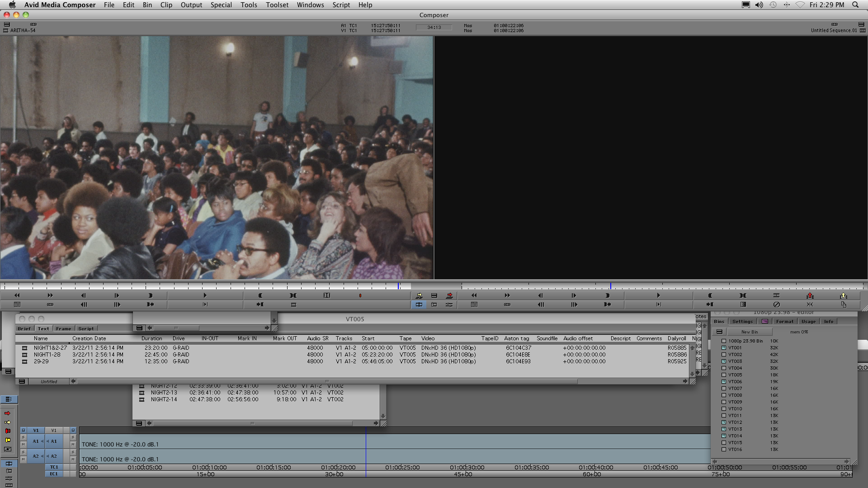Switch VT005 bin to Frame view
The height and width of the screenshot is (488, 868).
click(63, 328)
